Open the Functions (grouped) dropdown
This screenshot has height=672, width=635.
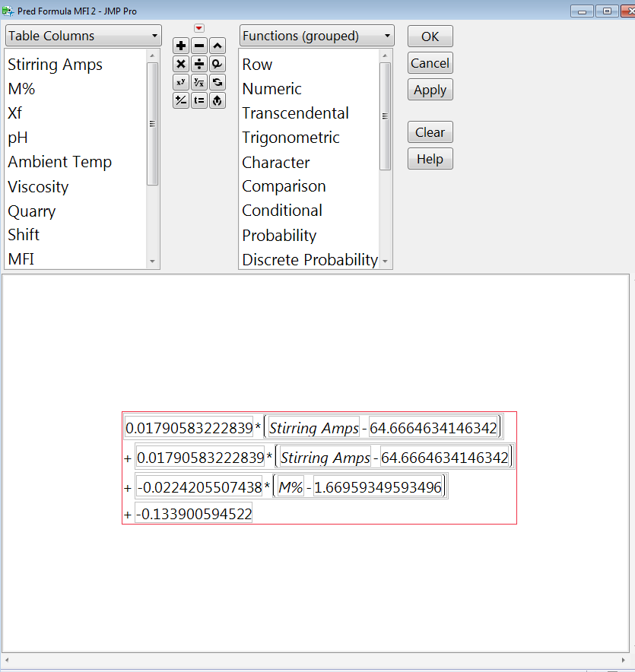click(316, 35)
